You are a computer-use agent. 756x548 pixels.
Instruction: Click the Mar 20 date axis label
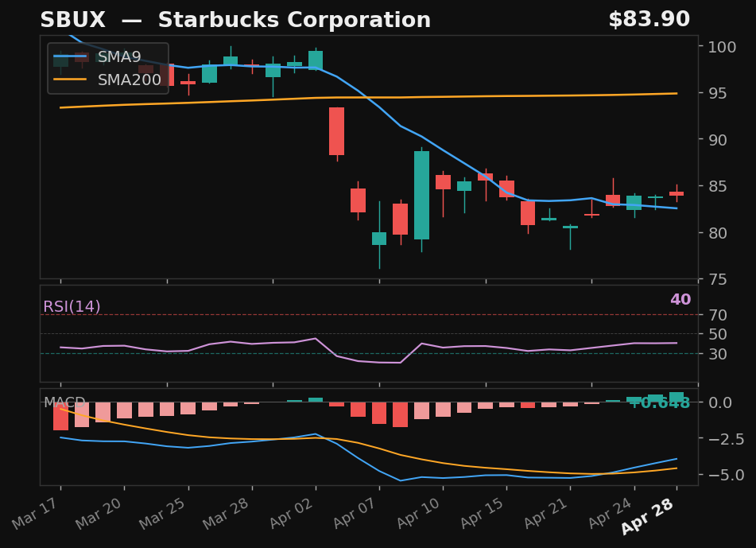coord(100,513)
